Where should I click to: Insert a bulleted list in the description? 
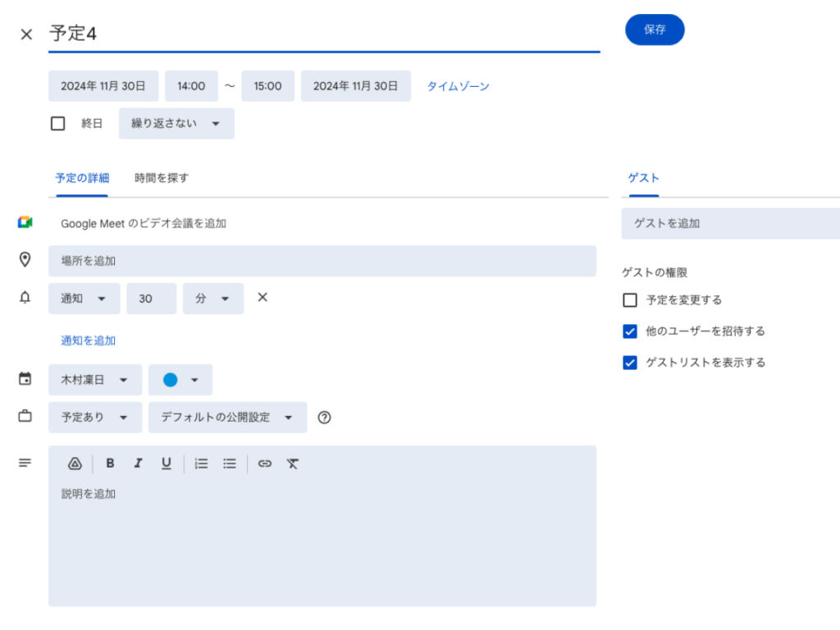point(229,463)
